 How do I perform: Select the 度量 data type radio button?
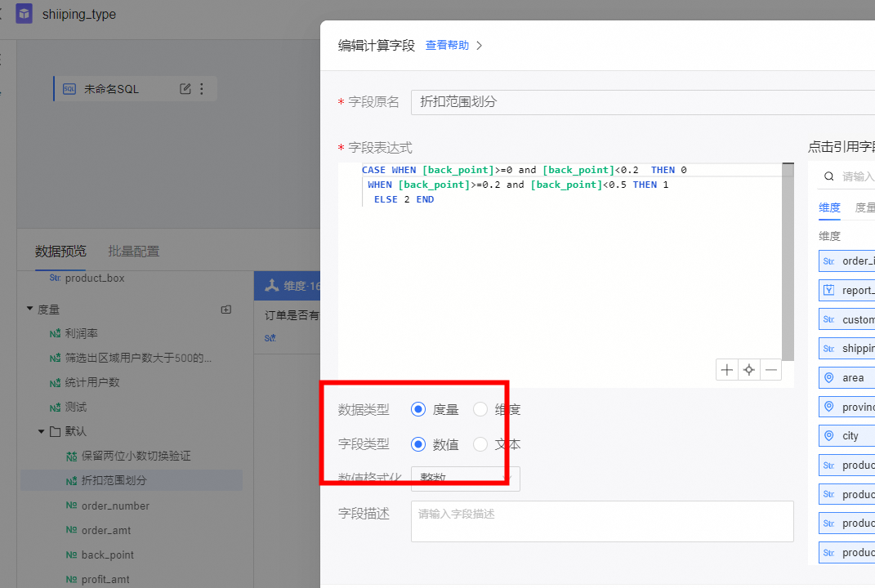[x=418, y=409]
